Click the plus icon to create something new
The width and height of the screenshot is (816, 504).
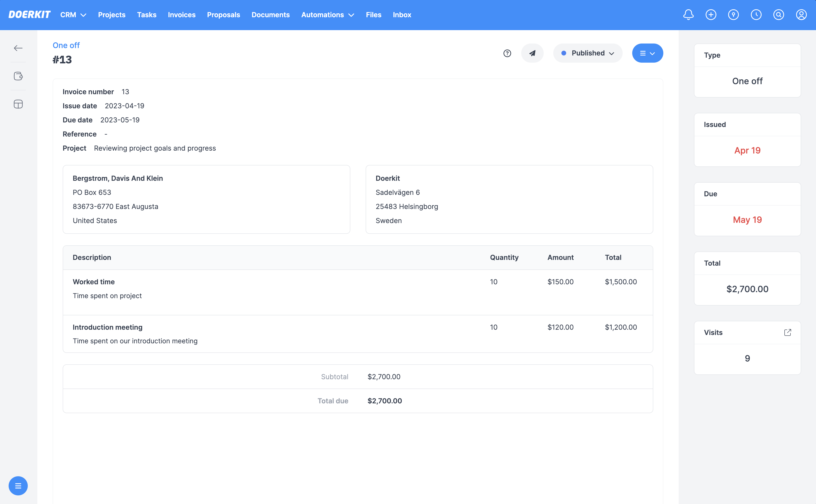tap(711, 15)
